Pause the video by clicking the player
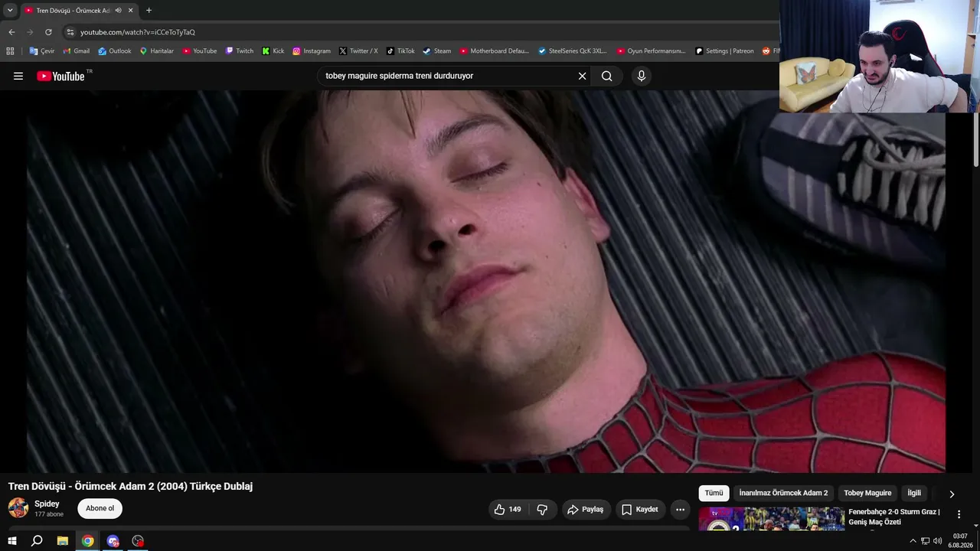Screen dimensions: 980x551 (x=486, y=282)
